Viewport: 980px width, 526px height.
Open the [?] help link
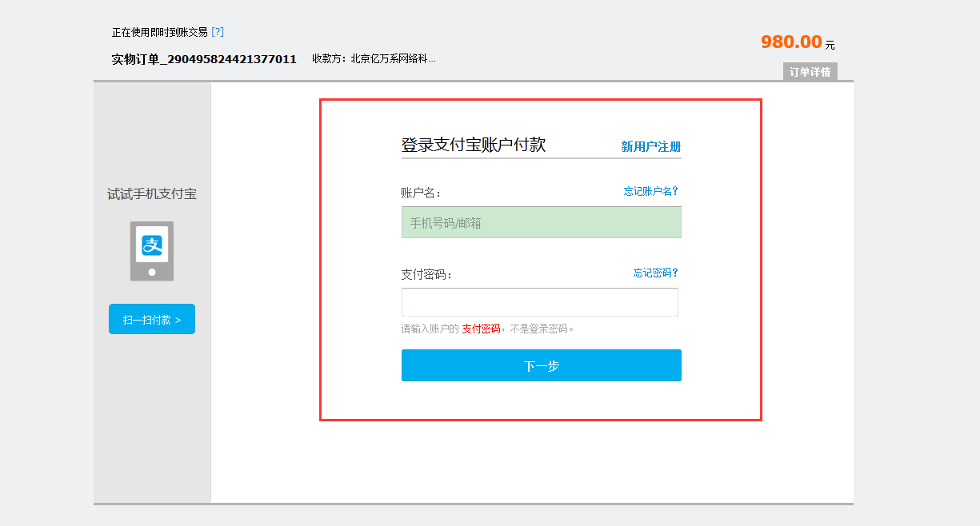pyautogui.click(x=218, y=32)
